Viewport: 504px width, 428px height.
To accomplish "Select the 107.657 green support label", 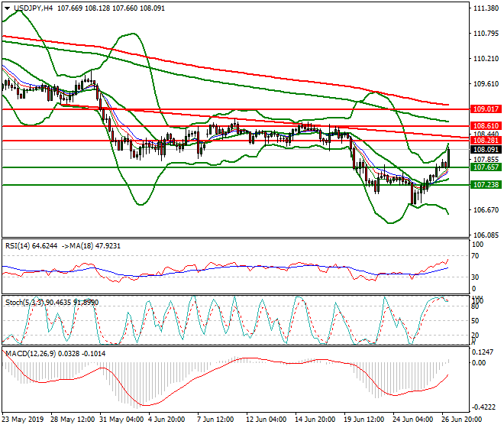I will [486, 167].
